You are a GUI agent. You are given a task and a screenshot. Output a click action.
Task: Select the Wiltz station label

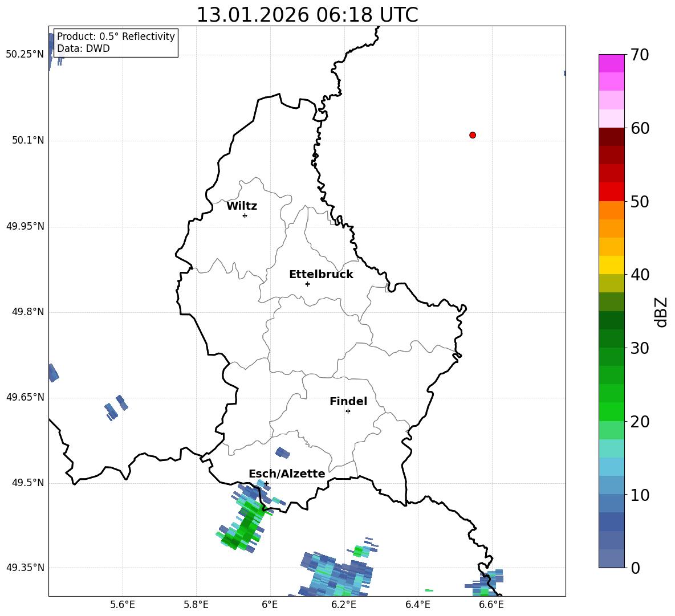click(x=242, y=206)
